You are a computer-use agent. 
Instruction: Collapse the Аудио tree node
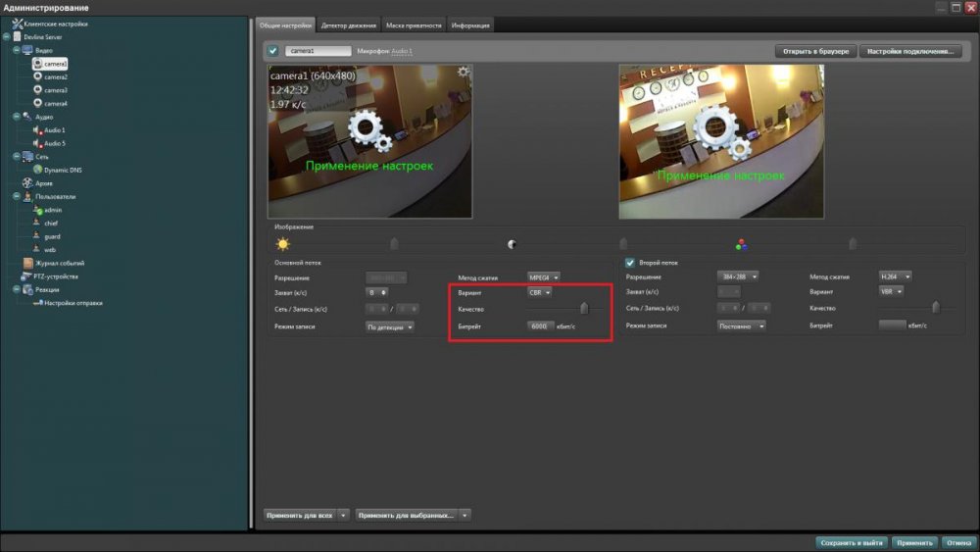click(x=17, y=117)
